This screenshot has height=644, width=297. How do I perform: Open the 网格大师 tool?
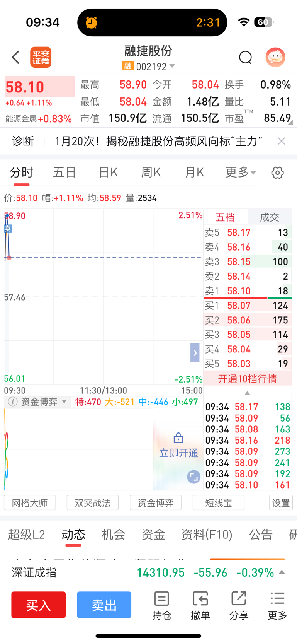30,503
